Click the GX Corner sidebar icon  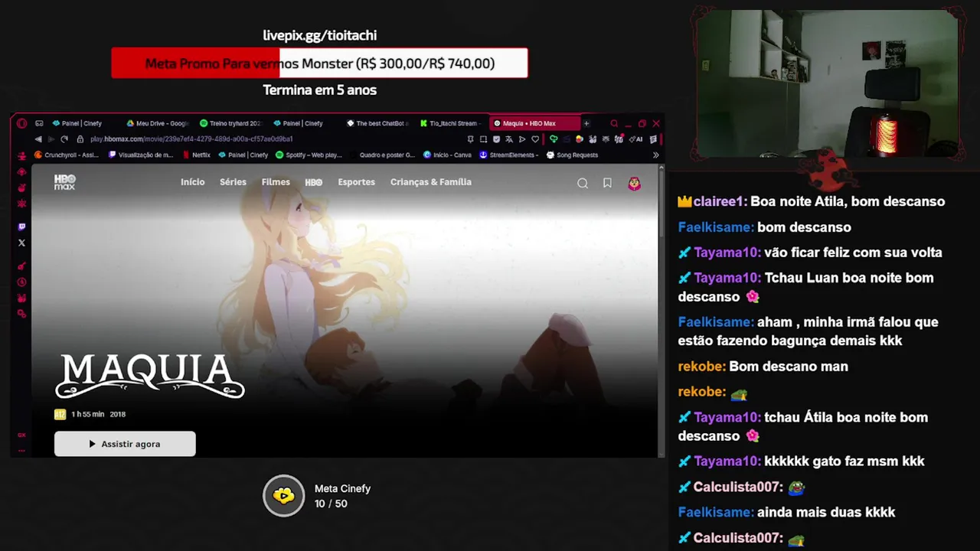[x=21, y=435]
